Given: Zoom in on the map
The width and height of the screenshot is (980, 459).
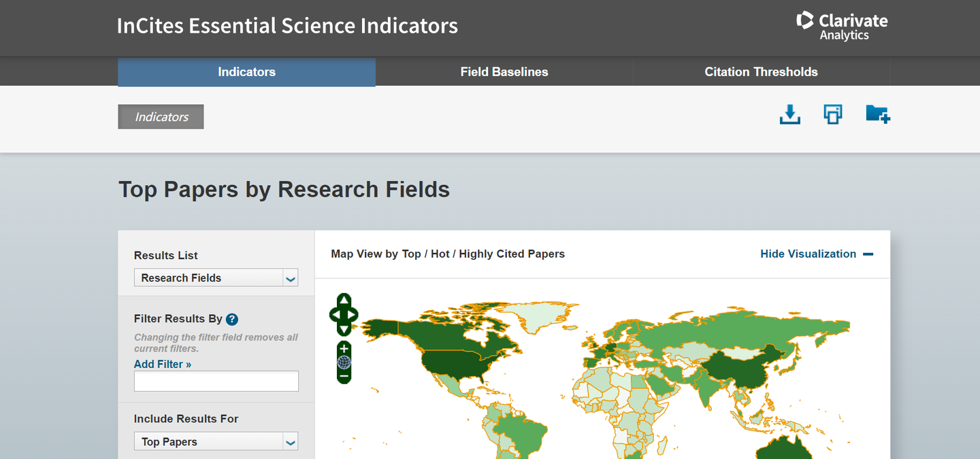Looking at the screenshot, I should (344, 350).
